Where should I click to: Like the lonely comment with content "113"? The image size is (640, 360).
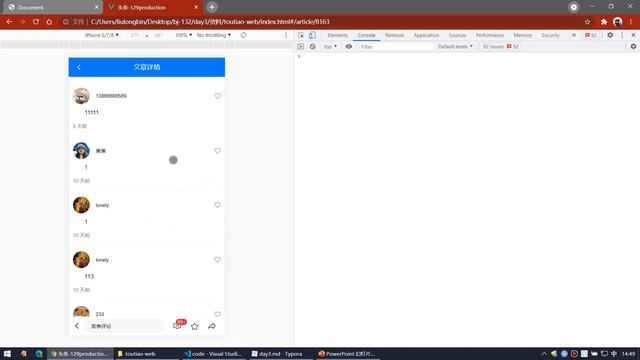tap(217, 260)
